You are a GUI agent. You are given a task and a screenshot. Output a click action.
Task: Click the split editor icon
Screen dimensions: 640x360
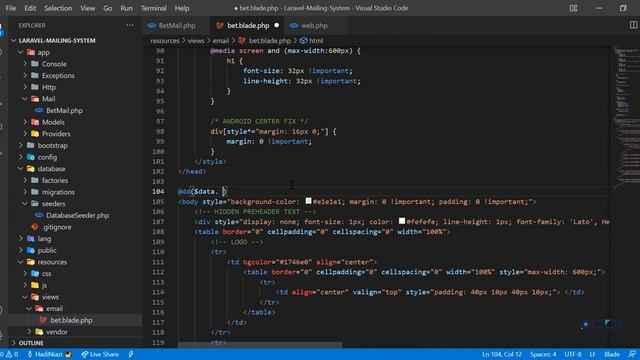pos(633,25)
